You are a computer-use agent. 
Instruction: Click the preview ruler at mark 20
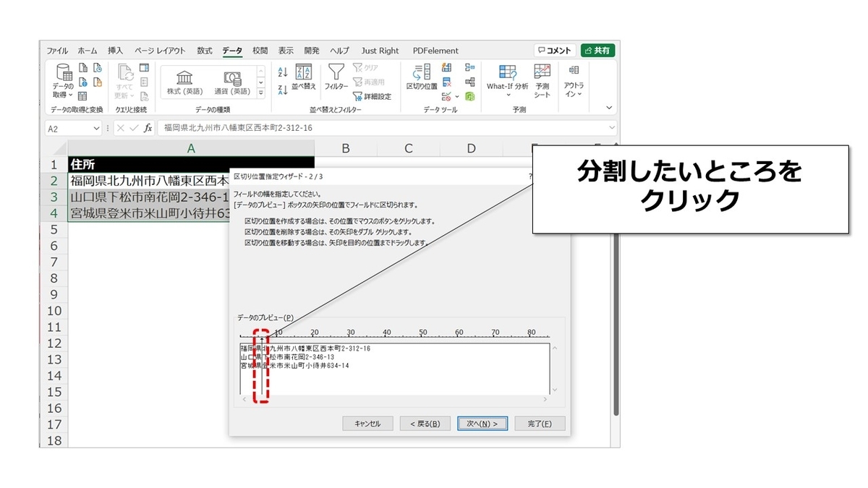(x=314, y=333)
